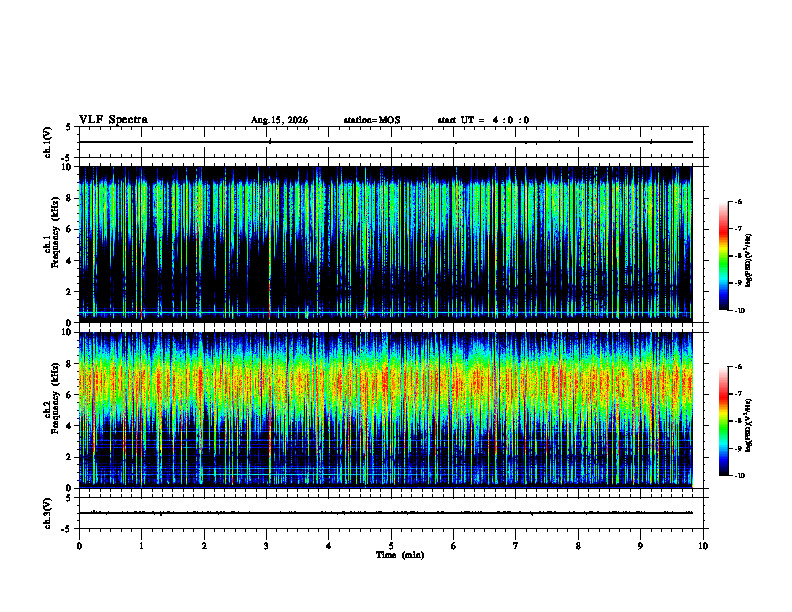Click the ch.1(V) waveform trace line
Image resolution: width=792 pixels, height=612 pixels.
click(x=385, y=142)
